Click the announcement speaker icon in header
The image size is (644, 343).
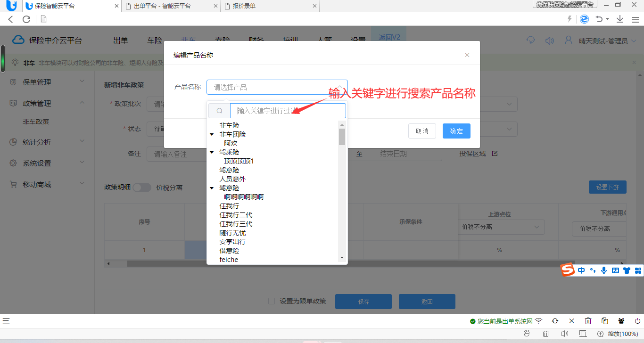pyautogui.click(x=549, y=41)
